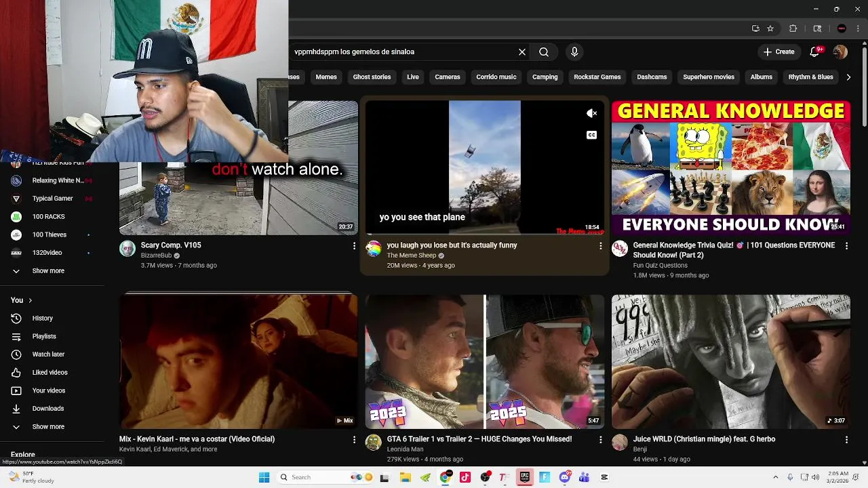The height and width of the screenshot is (488, 868).
Task: Open the Scary Comp. V105 video title
Action: point(171,245)
